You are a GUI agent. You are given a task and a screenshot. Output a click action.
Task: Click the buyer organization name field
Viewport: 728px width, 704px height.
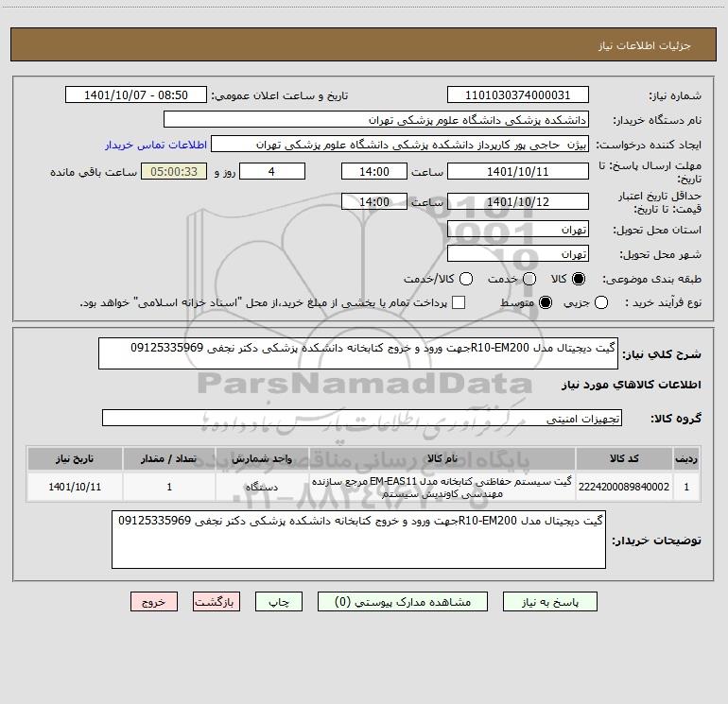(376, 120)
